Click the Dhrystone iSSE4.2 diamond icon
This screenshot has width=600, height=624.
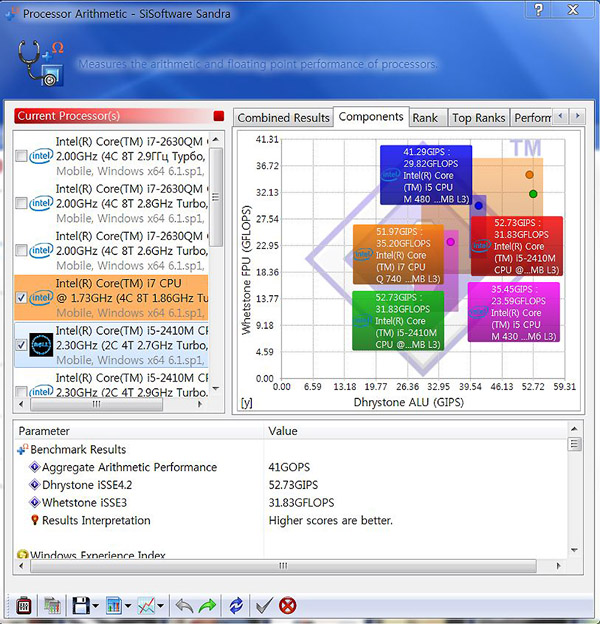35,484
